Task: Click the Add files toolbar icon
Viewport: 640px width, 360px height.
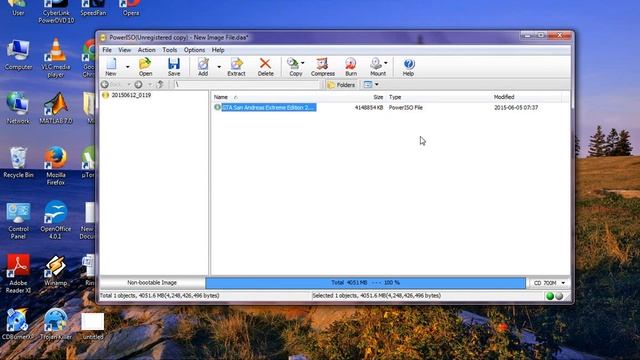Action: [x=203, y=67]
